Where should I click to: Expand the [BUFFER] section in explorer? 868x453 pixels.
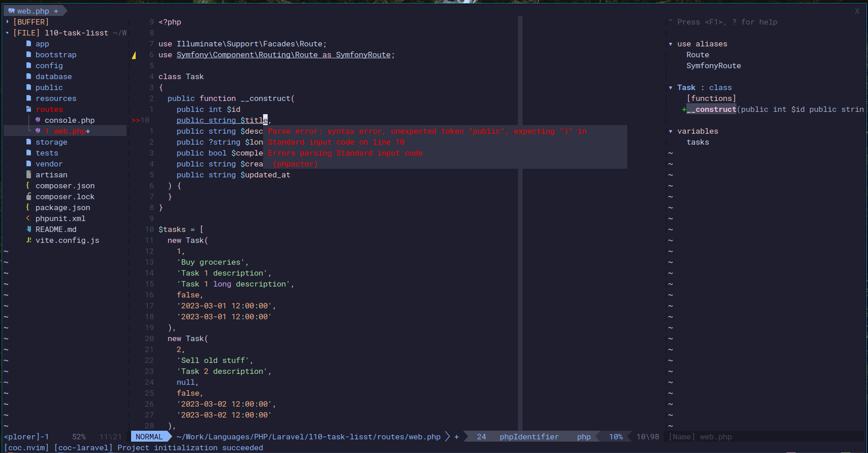[7, 22]
